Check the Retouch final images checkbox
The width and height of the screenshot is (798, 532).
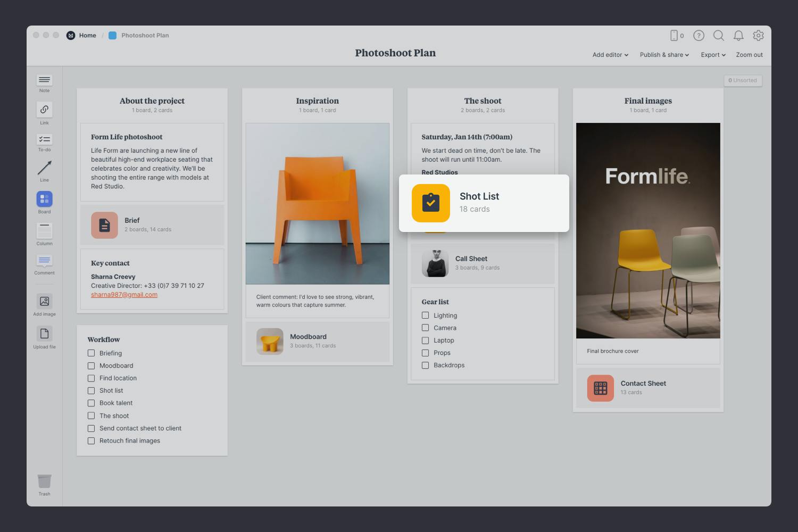(91, 441)
